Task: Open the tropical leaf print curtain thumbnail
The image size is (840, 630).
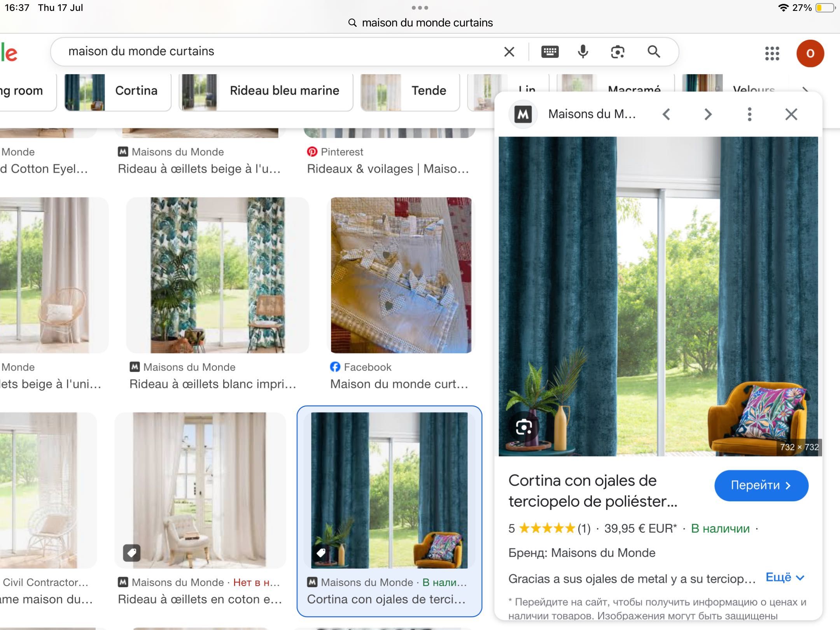Action: [217, 275]
